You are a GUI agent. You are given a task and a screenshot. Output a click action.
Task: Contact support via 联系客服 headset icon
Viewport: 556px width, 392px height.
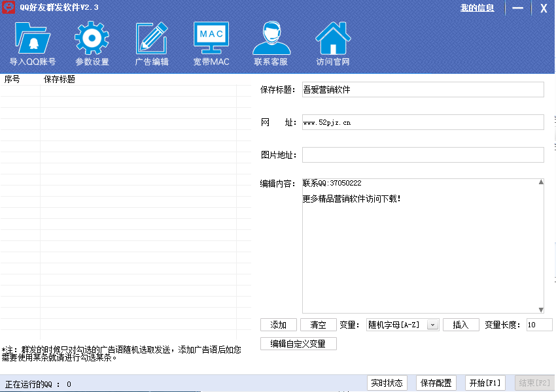pyautogui.click(x=271, y=39)
